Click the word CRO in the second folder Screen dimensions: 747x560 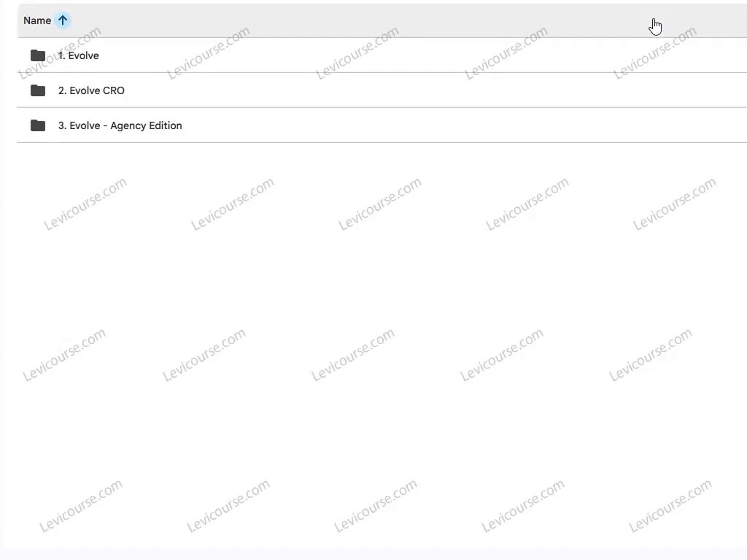pos(114,90)
